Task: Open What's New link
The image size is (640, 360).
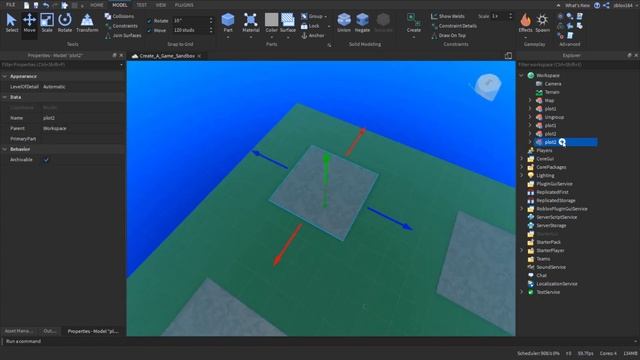Action: [577, 5]
